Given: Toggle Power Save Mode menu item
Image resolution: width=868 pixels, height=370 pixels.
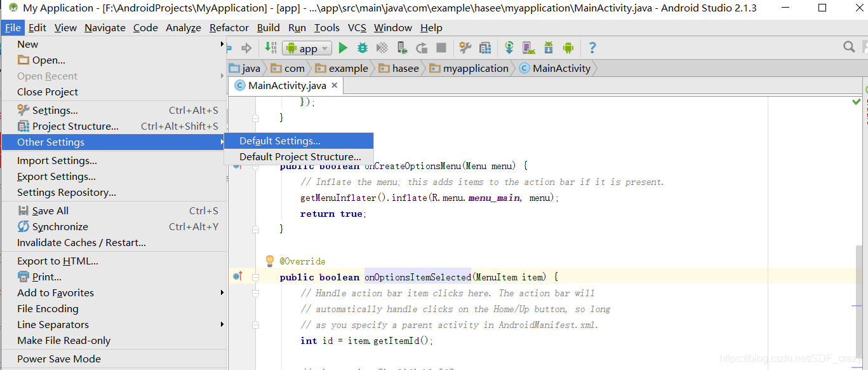Looking at the screenshot, I should click(114, 359).
